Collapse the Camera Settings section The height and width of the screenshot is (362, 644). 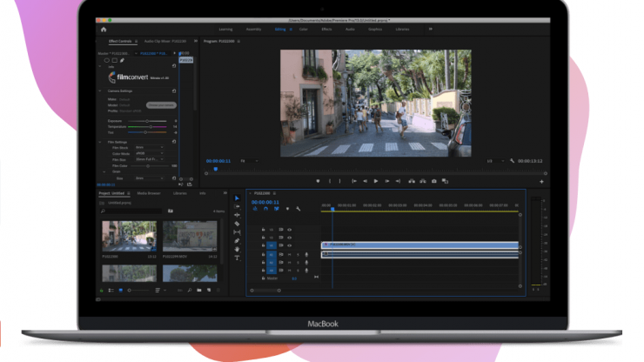(100, 90)
